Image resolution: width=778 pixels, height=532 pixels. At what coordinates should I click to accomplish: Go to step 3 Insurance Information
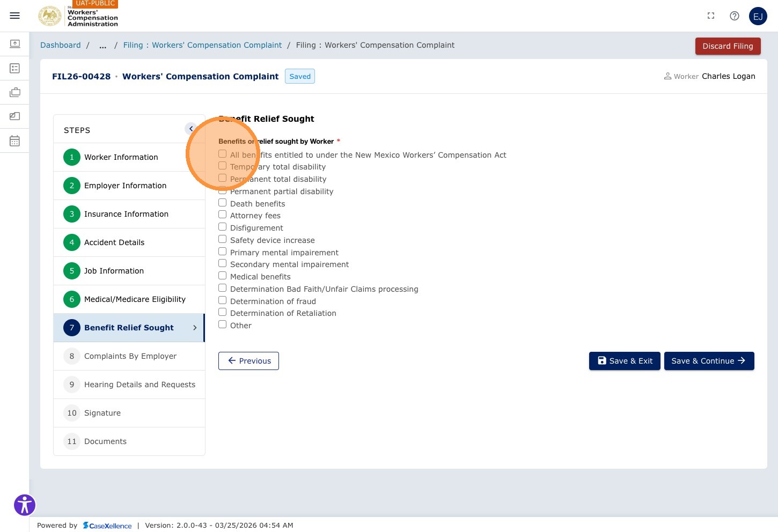[129, 214]
